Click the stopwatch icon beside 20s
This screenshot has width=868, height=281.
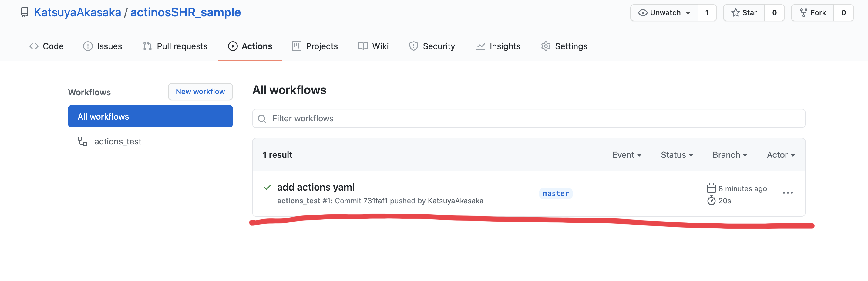[711, 201]
